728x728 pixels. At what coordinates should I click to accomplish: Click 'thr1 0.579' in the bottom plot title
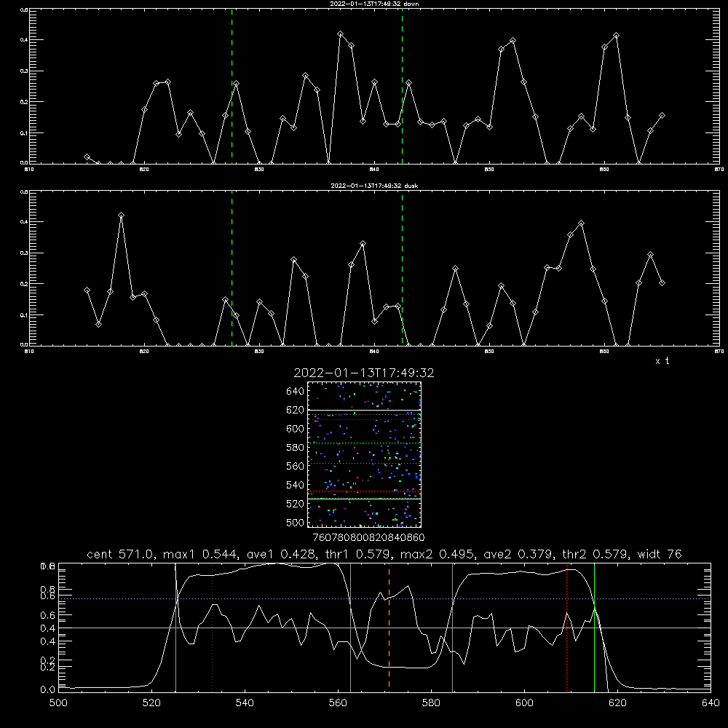click(358, 554)
